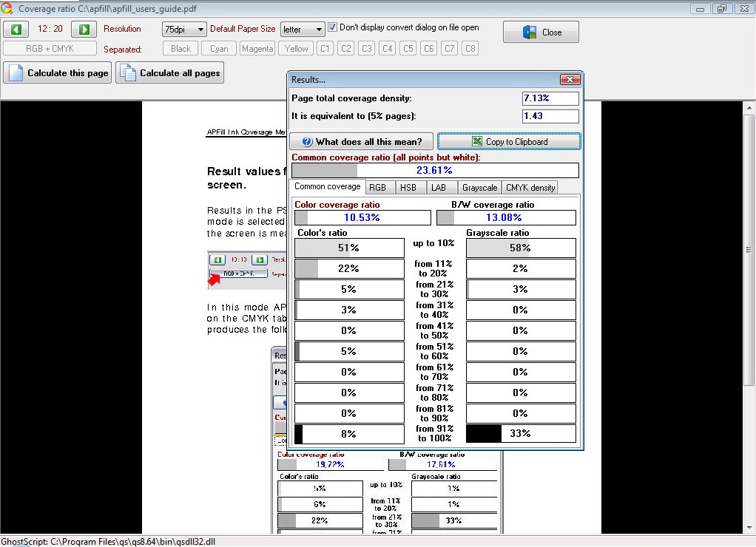
Task: Close the Results dialog window
Action: tap(570, 80)
